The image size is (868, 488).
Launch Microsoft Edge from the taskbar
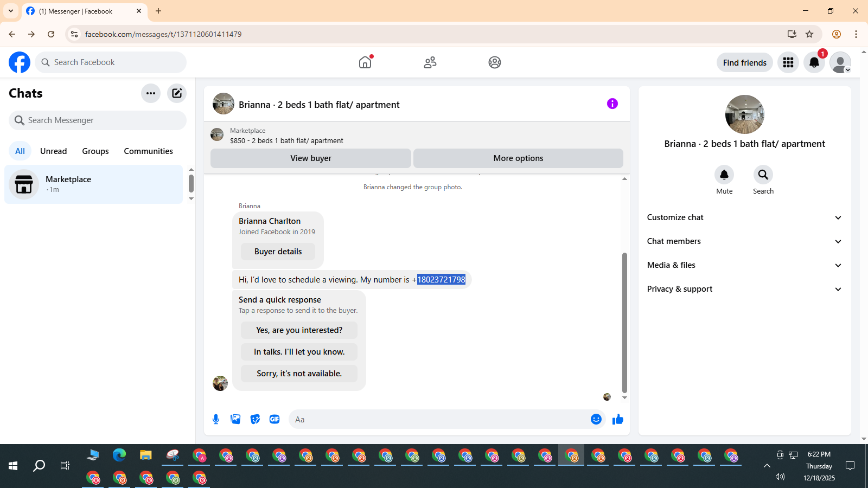[x=119, y=455]
